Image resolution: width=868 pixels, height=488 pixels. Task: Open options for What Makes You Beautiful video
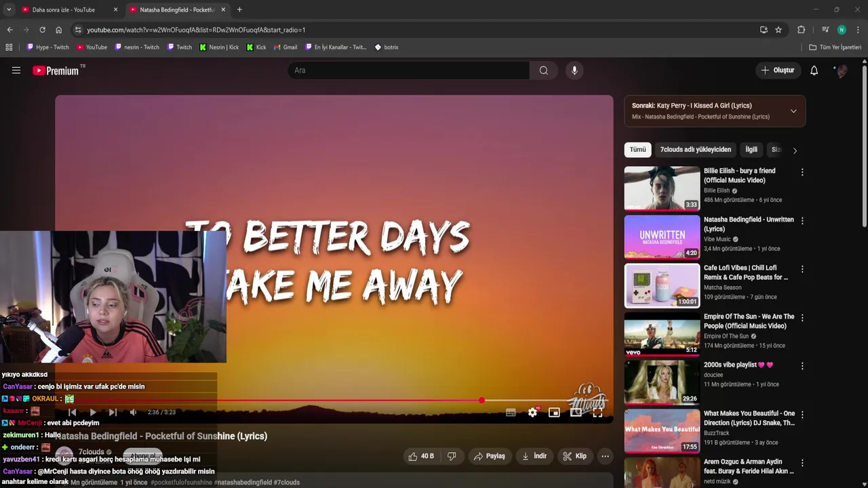[802, 415]
